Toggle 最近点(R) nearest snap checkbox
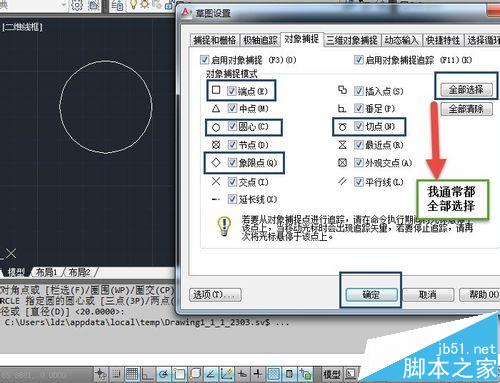This screenshot has height=383, width=500. tap(358, 145)
